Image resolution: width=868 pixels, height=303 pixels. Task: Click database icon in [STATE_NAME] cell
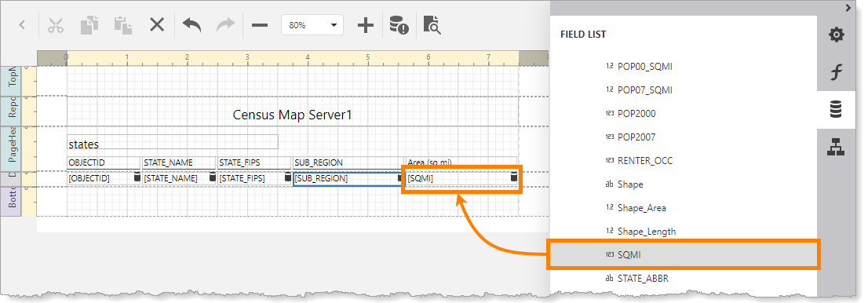point(212,177)
